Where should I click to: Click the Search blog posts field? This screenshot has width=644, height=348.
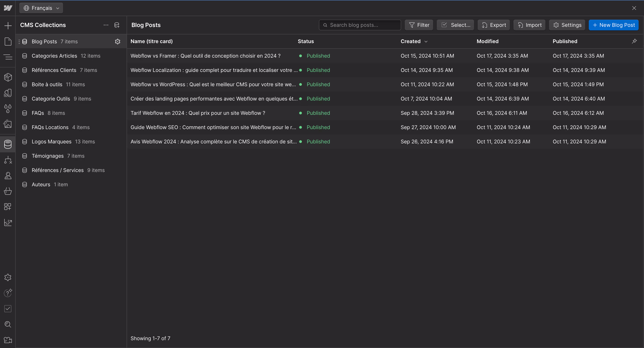[360, 25]
